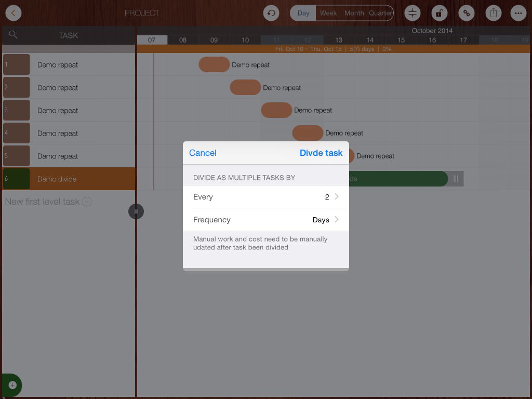532x399 pixels.
Task: Confirm with the Divde task button
Action: point(321,153)
